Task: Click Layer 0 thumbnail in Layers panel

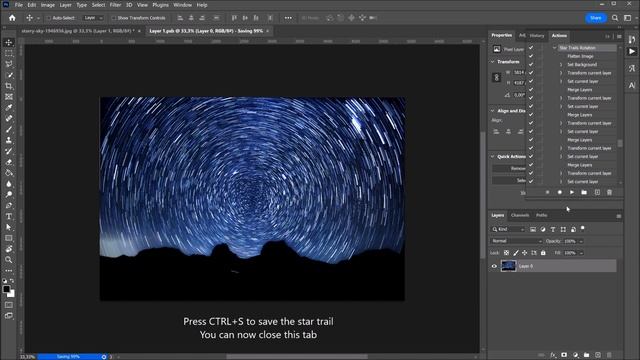Action: coord(508,266)
